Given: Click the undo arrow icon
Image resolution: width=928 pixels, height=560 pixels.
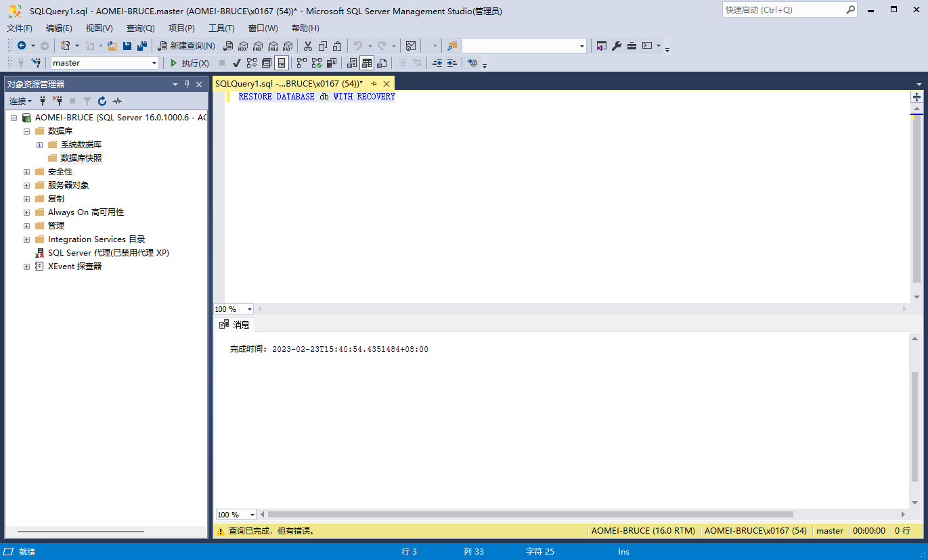Looking at the screenshot, I should (357, 46).
